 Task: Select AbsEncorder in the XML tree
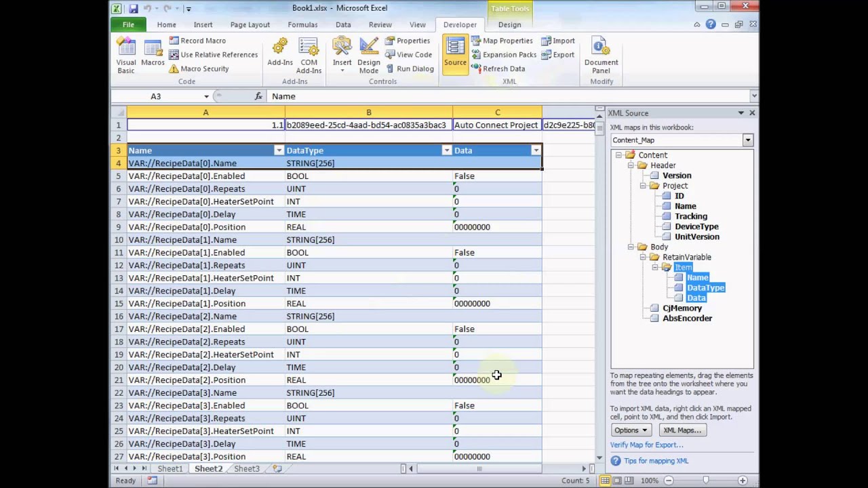687,318
